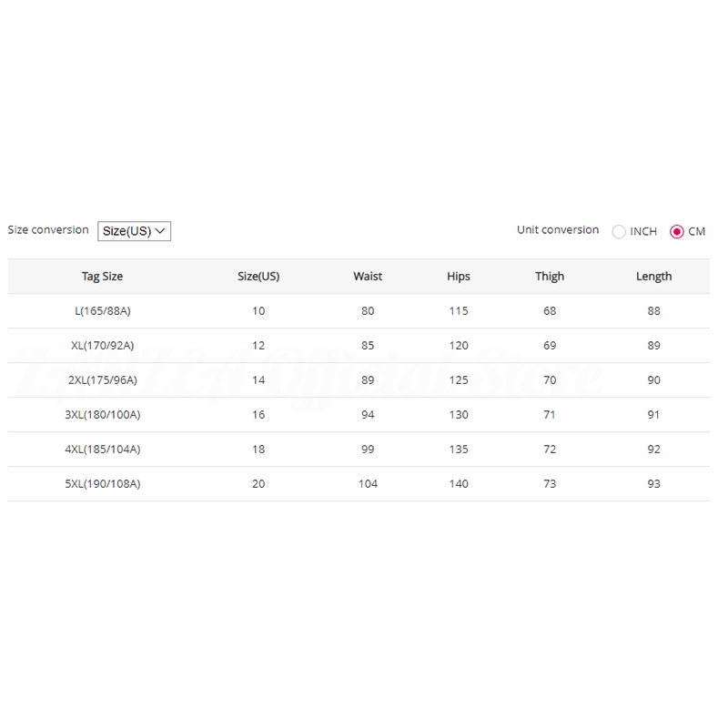Click the Size(US) column header
The width and height of the screenshot is (728, 728).
pyautogui.click(x=258, y=277)
